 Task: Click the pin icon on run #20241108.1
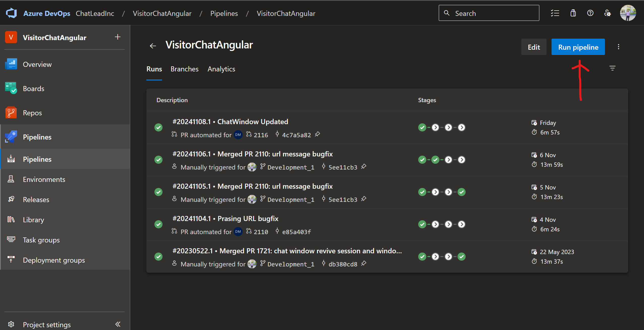[317, 134]
